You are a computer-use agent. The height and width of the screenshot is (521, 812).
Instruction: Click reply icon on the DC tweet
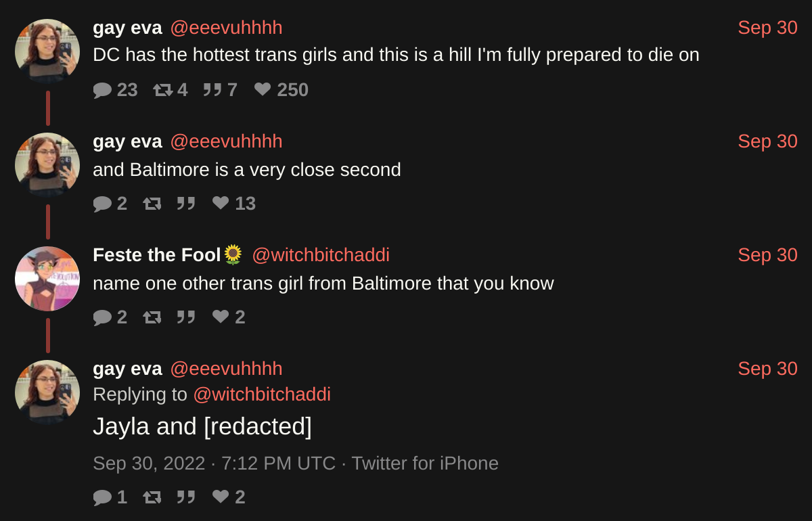click(102, 90)
